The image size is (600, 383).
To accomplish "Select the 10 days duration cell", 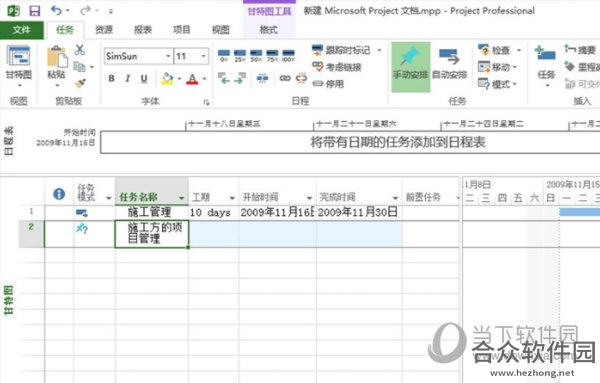I will point(214,212).
